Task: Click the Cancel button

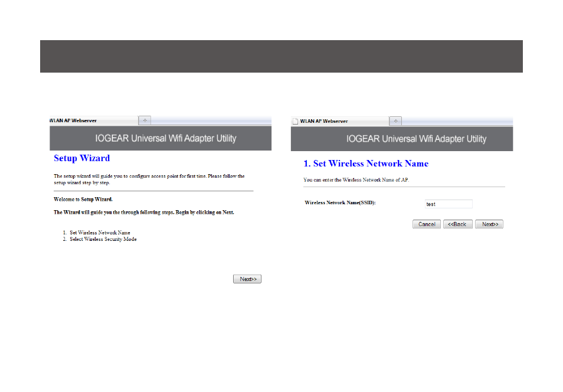Action: [427, 224]
